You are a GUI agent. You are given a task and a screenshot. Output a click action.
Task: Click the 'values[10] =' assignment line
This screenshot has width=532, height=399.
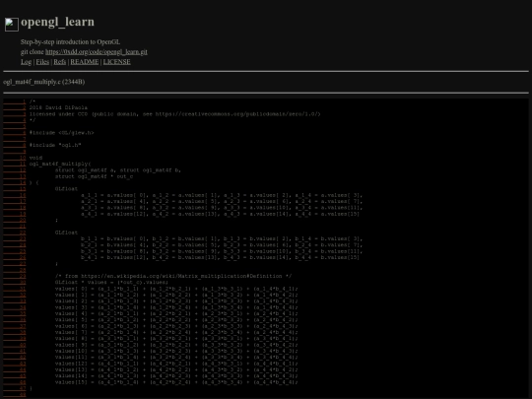(x=176, y=351)
